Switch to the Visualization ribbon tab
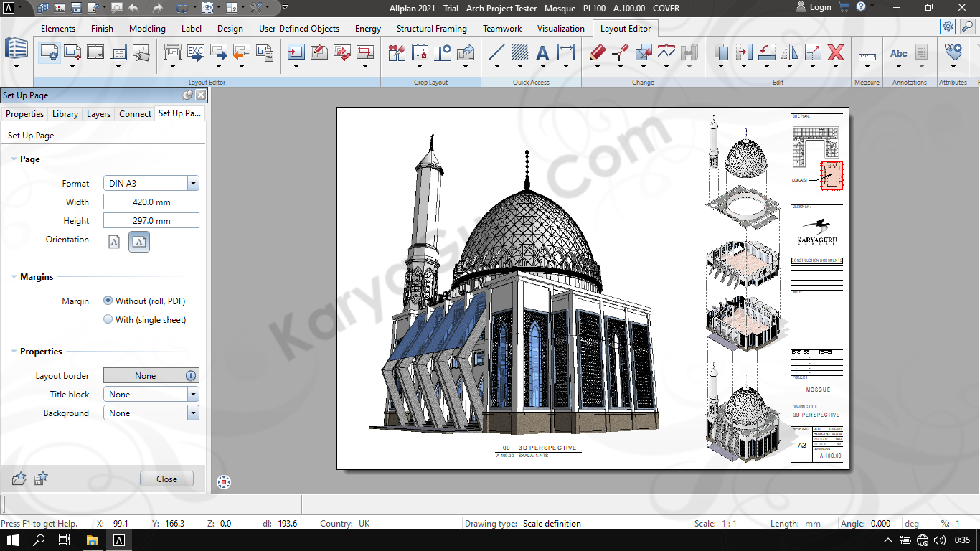Viewport: 980px width, 551px height. click(560, 29)
